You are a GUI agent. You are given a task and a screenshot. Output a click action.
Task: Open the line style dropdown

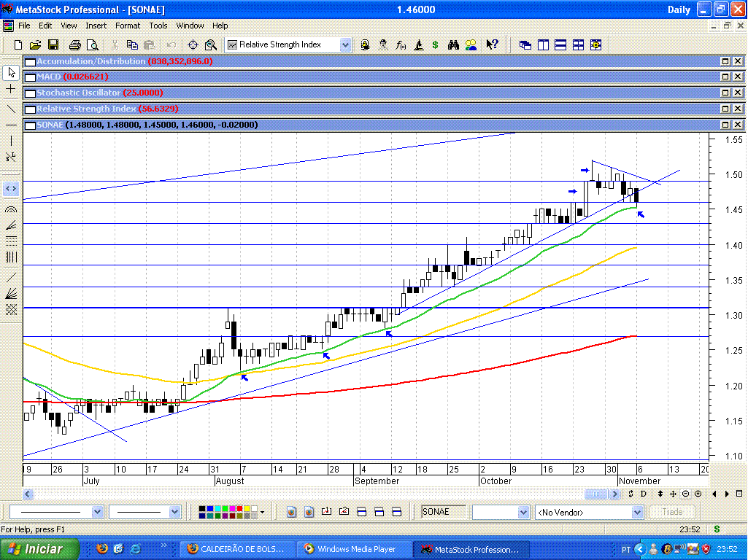(x=97, y=512)
